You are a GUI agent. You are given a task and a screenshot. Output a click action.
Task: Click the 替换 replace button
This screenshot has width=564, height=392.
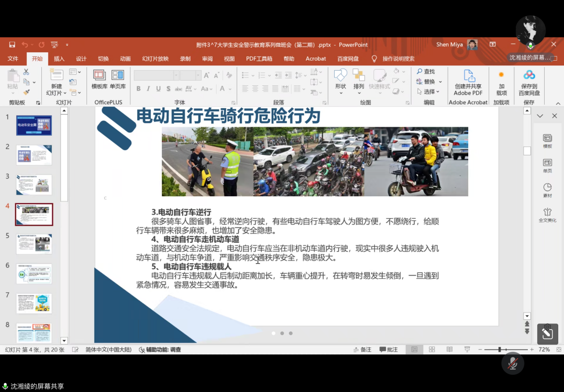click(x=429, y=82)
